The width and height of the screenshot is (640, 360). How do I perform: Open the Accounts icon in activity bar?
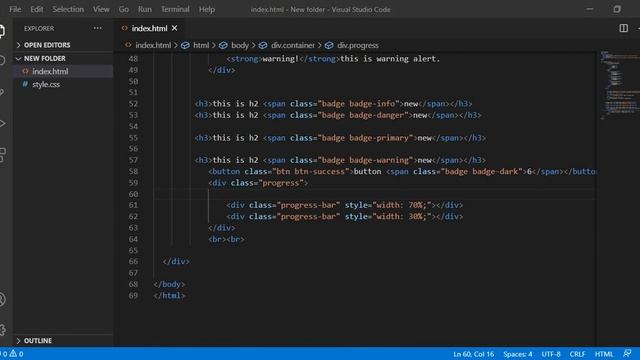point(2,300)
